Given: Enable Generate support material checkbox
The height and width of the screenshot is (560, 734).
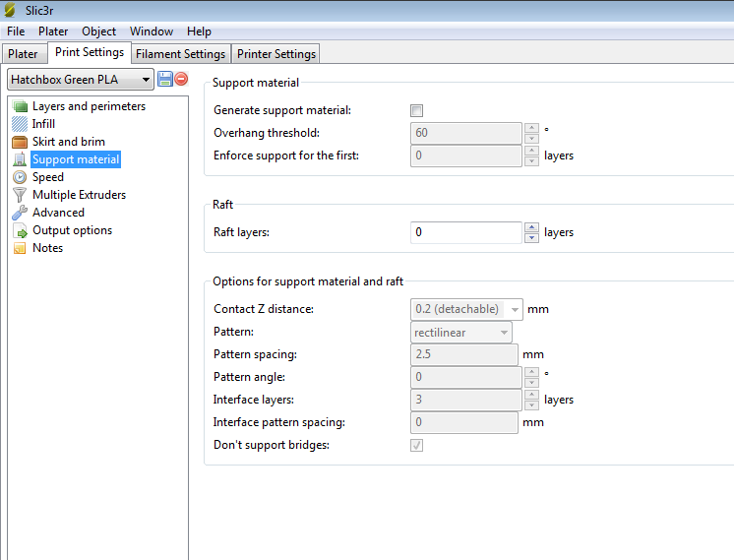Looking at the screenshot, I should pos(416,110).
